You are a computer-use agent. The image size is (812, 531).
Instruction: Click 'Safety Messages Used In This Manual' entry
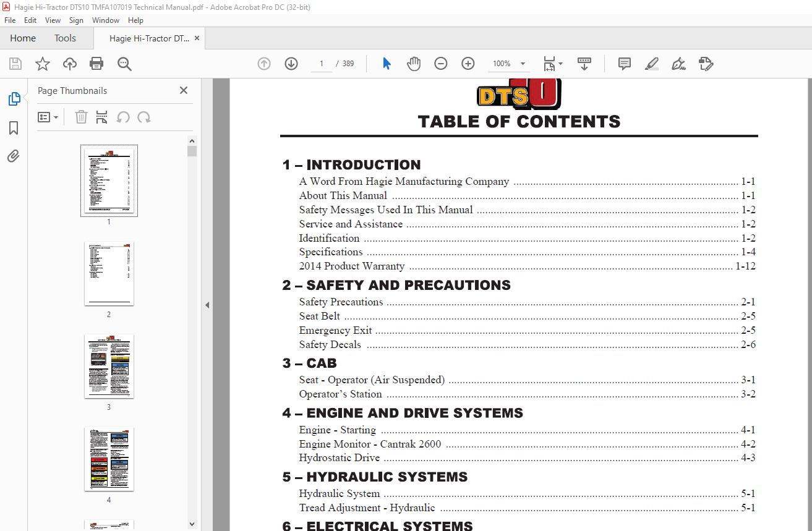point(386,210)
